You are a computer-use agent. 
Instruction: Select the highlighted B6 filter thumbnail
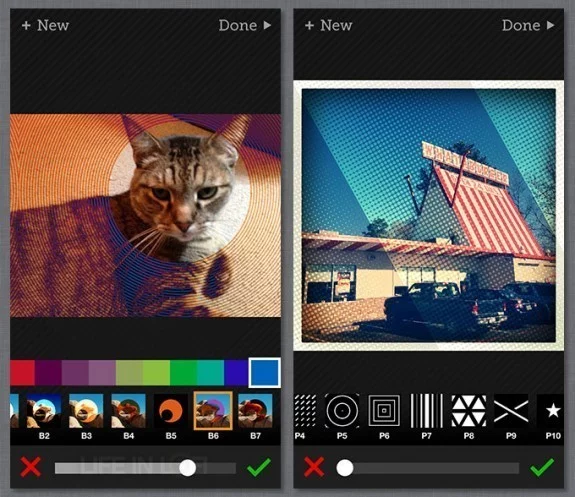coord(213,411)
